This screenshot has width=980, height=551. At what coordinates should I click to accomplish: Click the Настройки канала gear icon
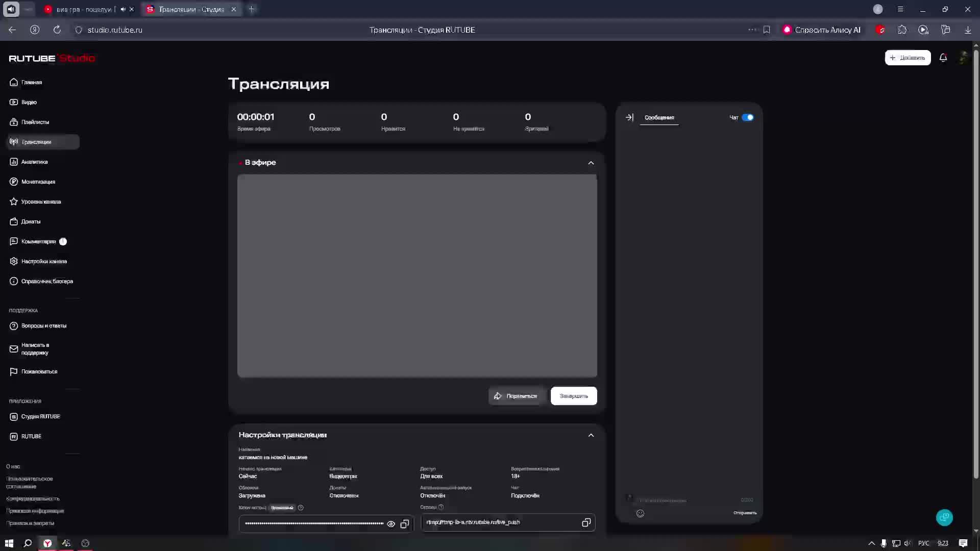pyautogui.click(x=14, y=261)
